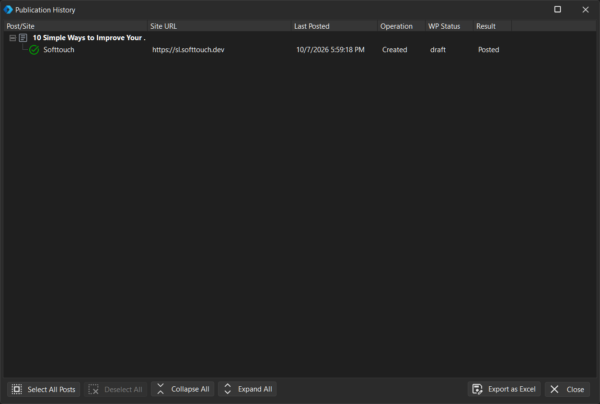Screen dimensions: 600x404
Task: Select the Softtouch site row
Action: click(x=300, y=50)
